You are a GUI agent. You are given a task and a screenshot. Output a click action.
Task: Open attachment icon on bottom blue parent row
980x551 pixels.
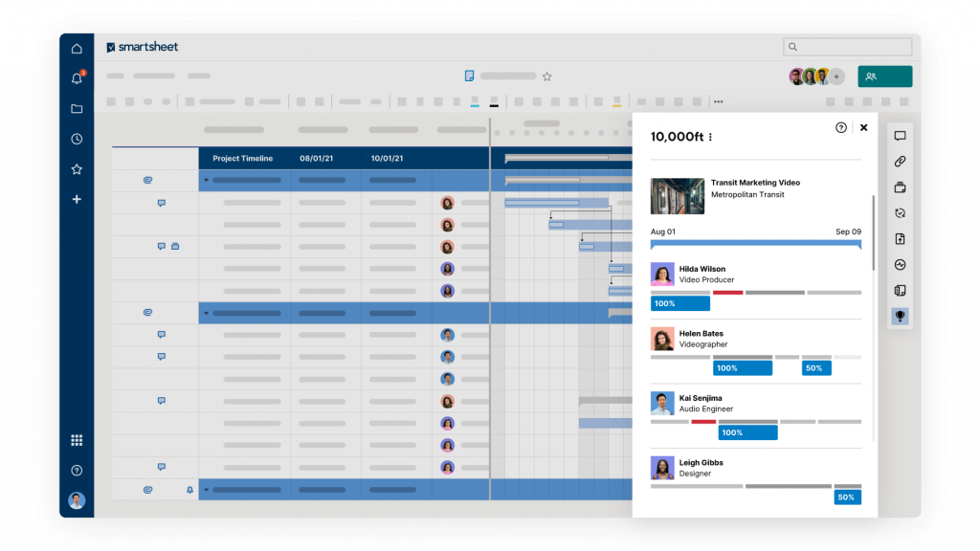(x=147, y=490)
